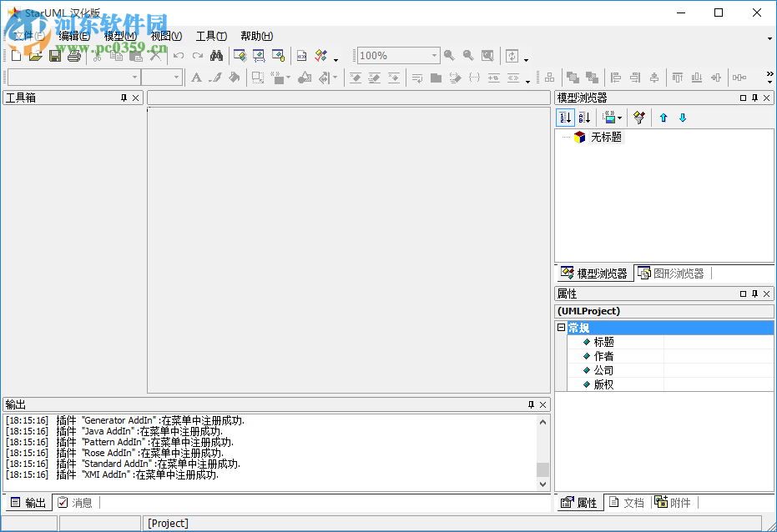Create a new project with the blank page icon

pyautogui.click(x=16, y=55)
